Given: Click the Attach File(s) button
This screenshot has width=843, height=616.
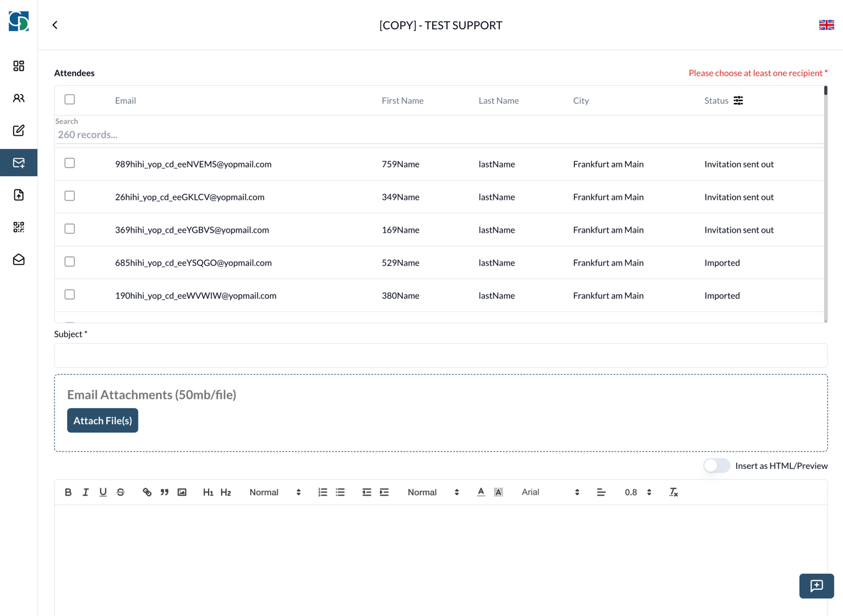Looking at the screenshot, I should [102, 421].
